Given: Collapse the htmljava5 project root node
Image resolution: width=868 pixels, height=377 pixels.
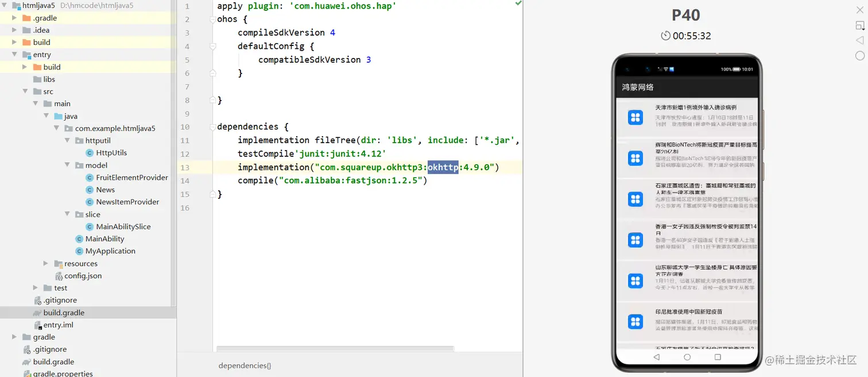Looking at the screenshot, I should click(5, 6).
